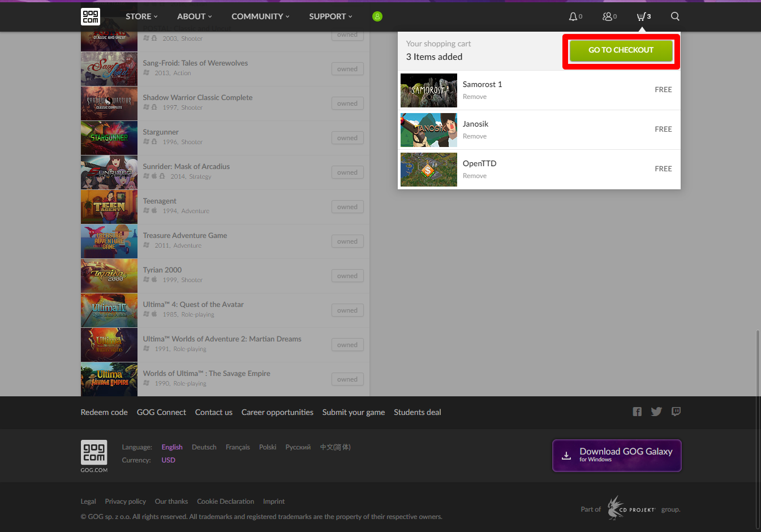Image resolution: width=761 pixels, height=532 pixels.
Task: Open the Our thanks link
Action: point(171,501)
